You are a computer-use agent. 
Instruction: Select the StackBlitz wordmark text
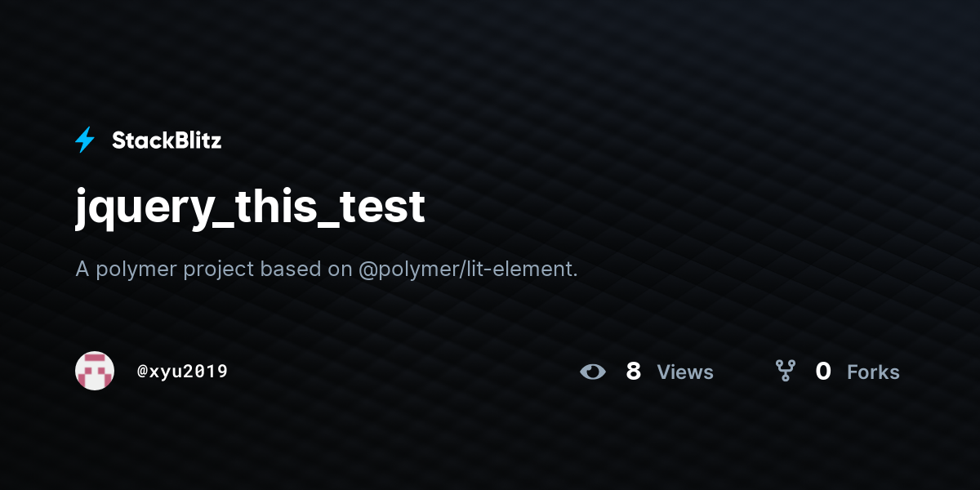click(167, 140)
